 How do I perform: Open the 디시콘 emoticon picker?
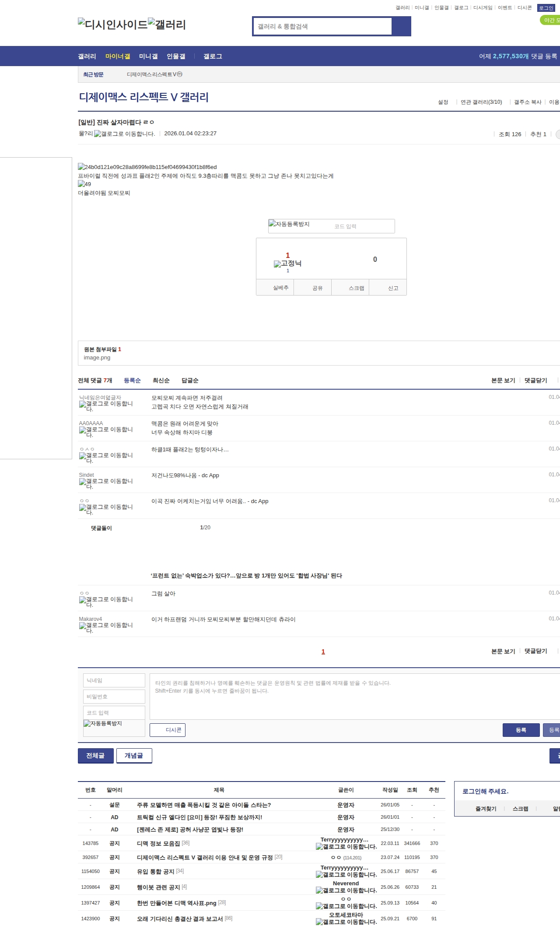click(168, 730)
